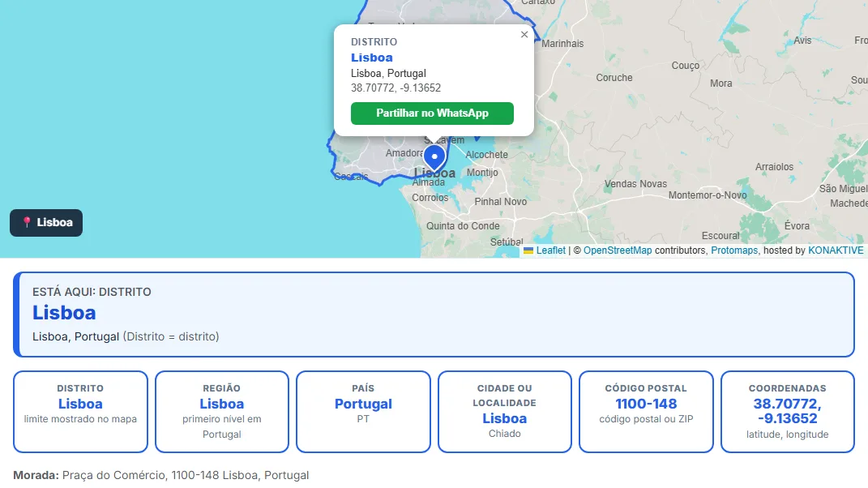868x488 pixels.
Task: Click the Setúbal label on the map
Action: click(x=507, y=242)
